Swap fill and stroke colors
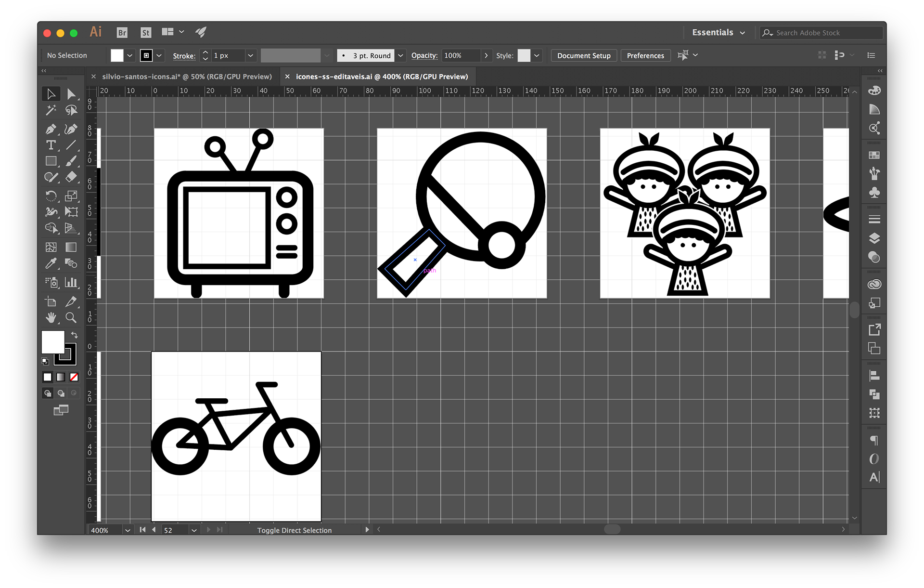Screen dimensions: 924x588 click(x=75, y=335)
